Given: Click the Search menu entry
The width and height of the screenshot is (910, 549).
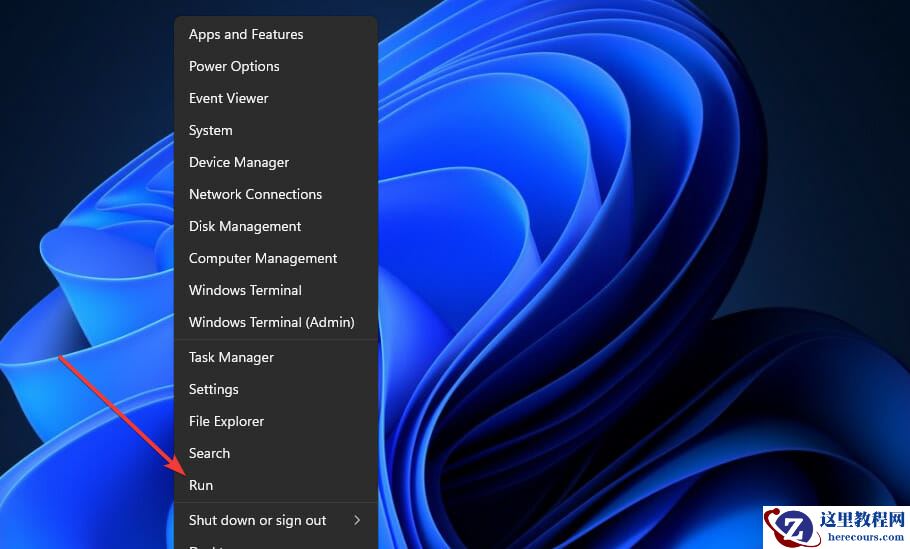Looking at the screenshot, I should pyautogui.click(x=209, y=453).
